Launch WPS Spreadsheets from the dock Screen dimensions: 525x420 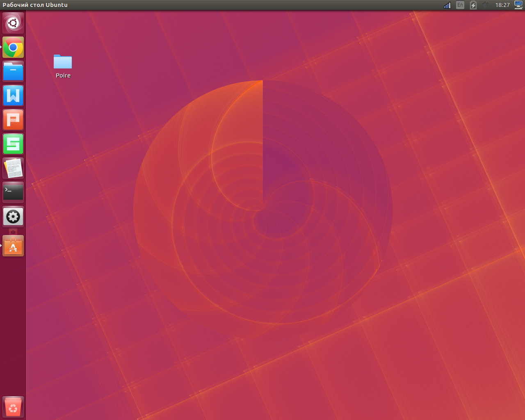(x=13, y=144)
